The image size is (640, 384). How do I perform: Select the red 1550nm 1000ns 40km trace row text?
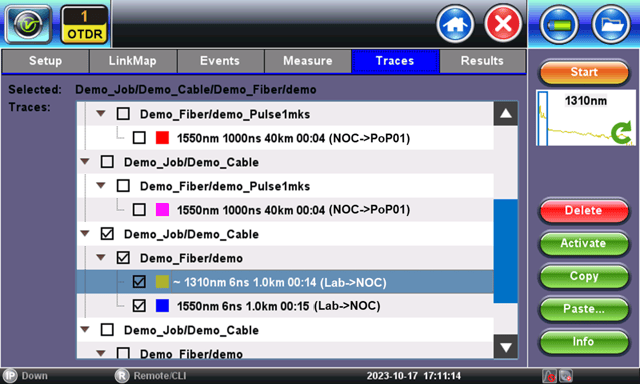pos(293,138)
